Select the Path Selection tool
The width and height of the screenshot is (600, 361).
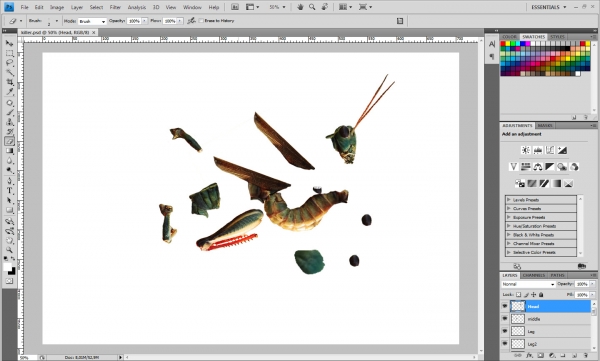(x=9, y=200)
